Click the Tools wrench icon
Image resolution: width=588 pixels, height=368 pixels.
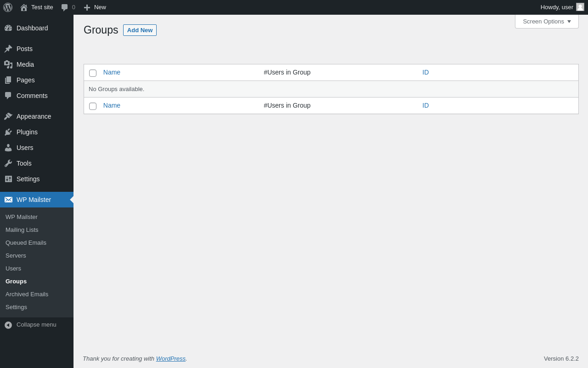[x=8, y=163]
